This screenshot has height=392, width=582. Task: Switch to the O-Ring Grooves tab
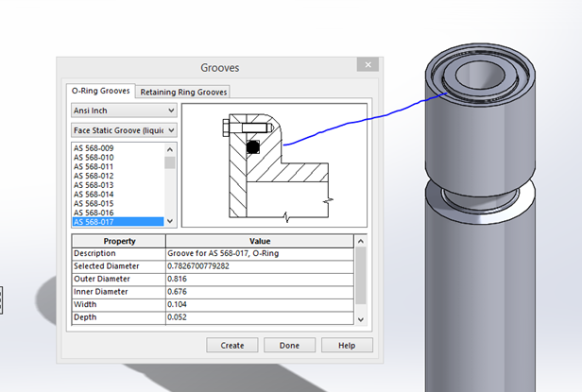coord(100,92)
